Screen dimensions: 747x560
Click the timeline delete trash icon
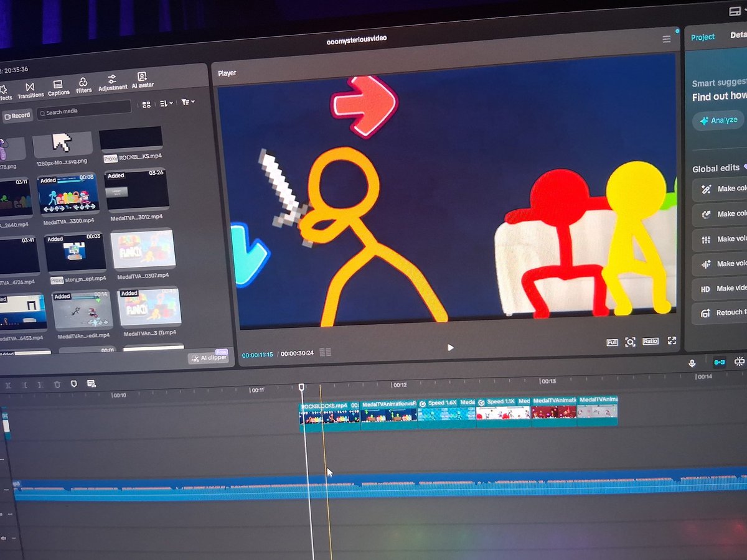(57, 385)
